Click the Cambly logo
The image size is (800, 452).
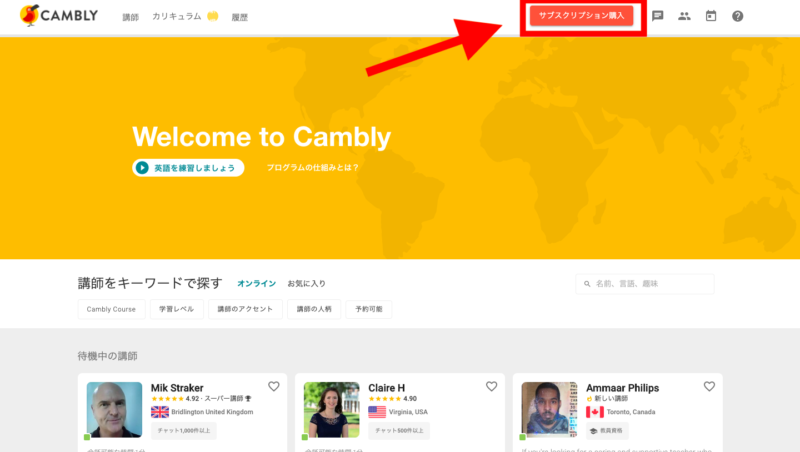click(x=60, y=16)
